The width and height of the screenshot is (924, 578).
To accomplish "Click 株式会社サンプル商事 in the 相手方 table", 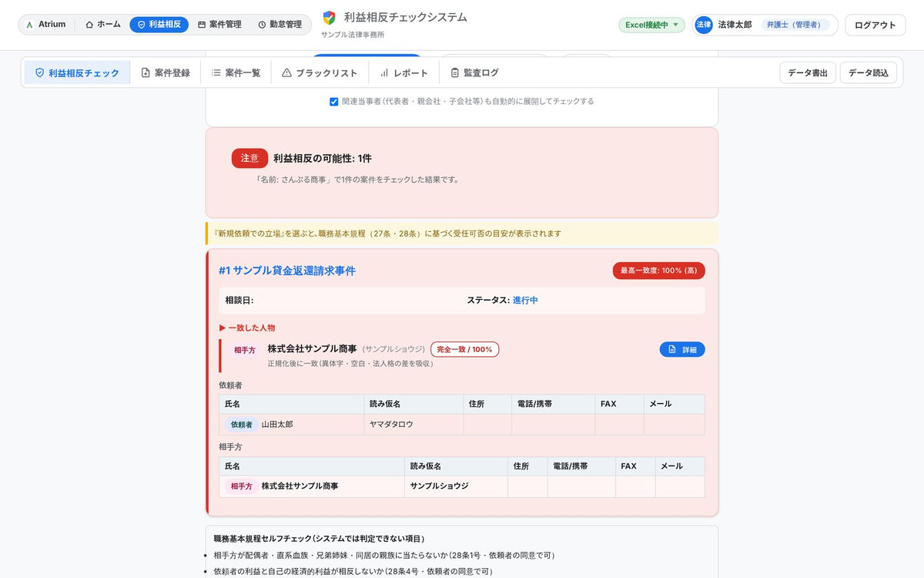I will [x=300, y=486].
